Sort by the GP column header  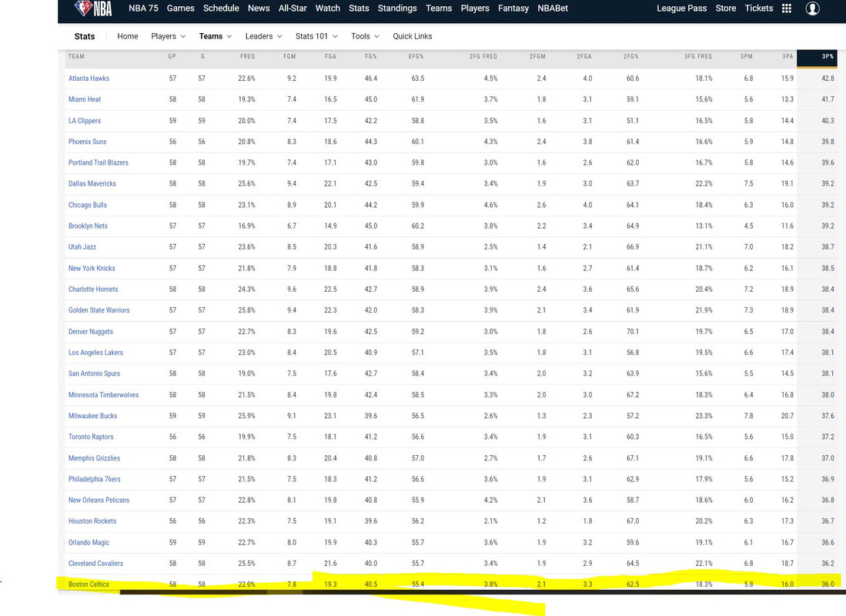pyautogui.click(x=172, y=56)
